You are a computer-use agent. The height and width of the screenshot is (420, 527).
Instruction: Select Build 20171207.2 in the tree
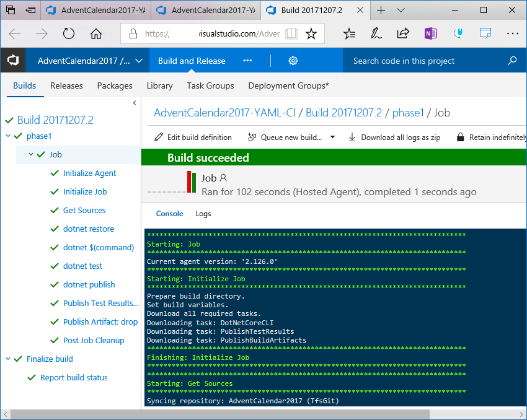55,120
